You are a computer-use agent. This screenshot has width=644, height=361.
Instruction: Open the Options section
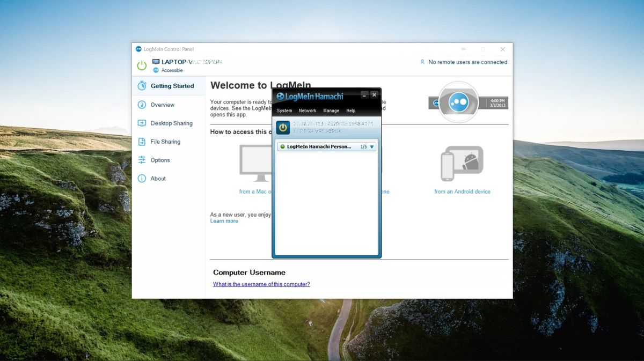pos(160,160)
